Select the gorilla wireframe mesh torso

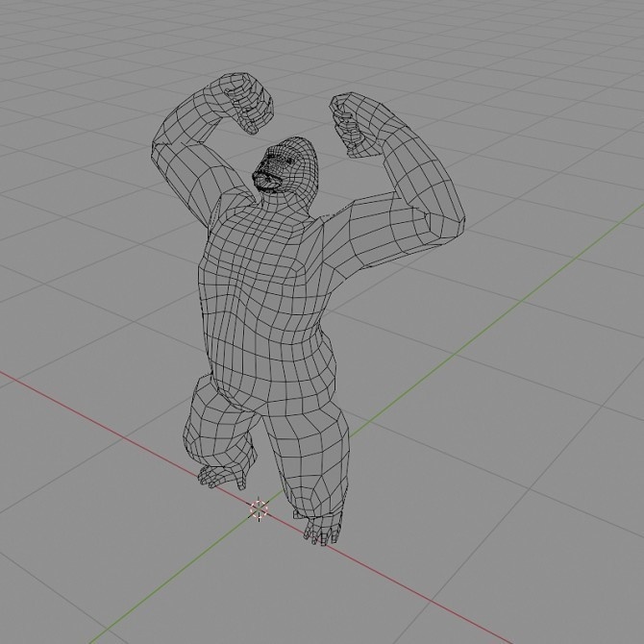[267, 304]
